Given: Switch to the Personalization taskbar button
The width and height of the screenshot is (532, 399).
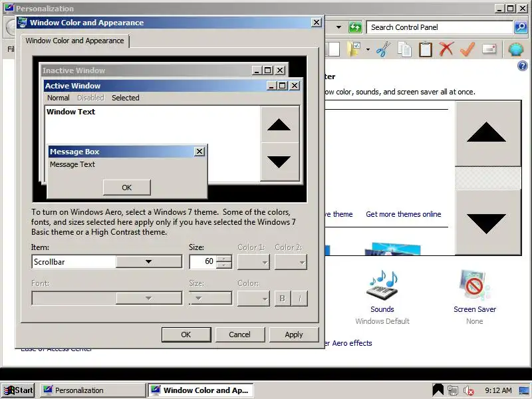Looking at the screenshot, I should 92,390.
